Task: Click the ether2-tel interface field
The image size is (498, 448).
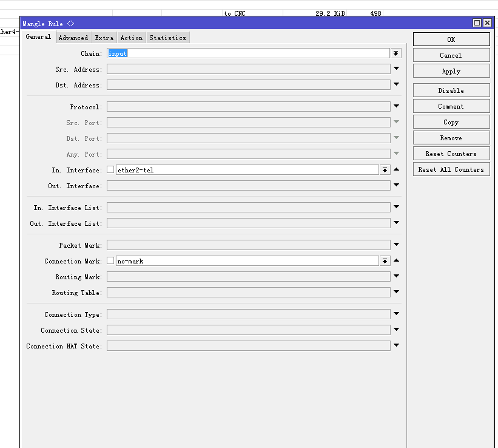Action: (x=247, y=170)
